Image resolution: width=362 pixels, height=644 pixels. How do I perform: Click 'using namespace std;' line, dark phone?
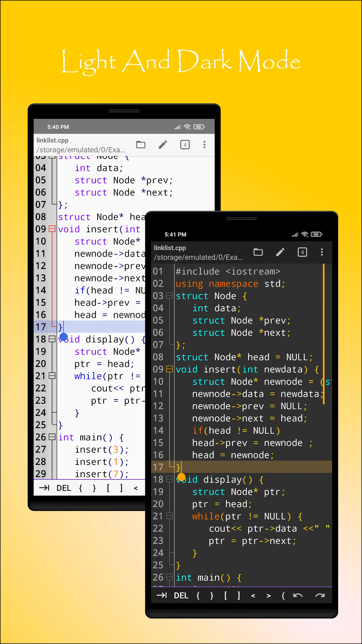tap(230, 284)
